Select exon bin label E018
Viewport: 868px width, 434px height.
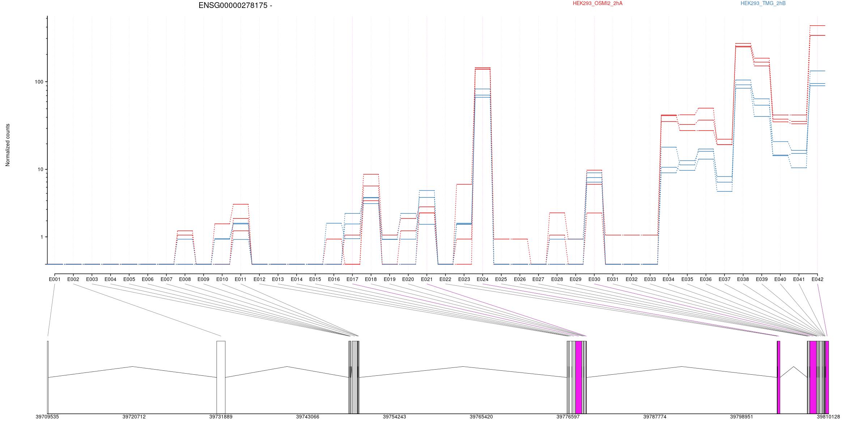click(x=371, y=279)
